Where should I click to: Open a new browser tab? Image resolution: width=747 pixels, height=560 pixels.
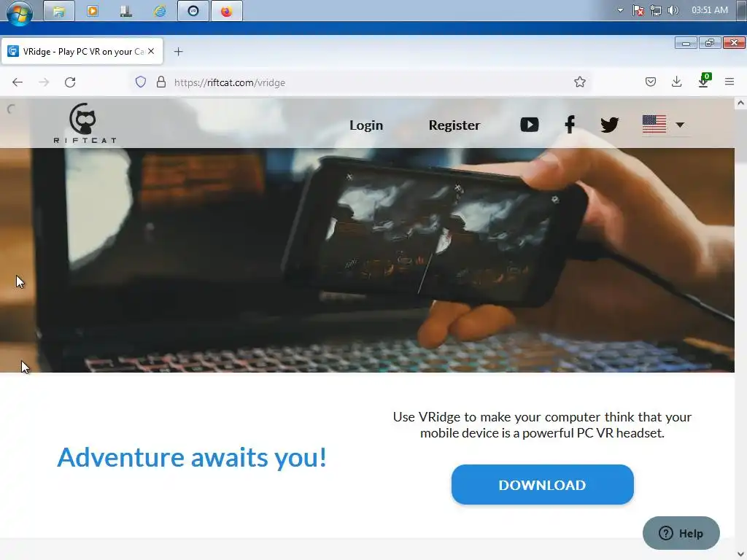(178, 52)
